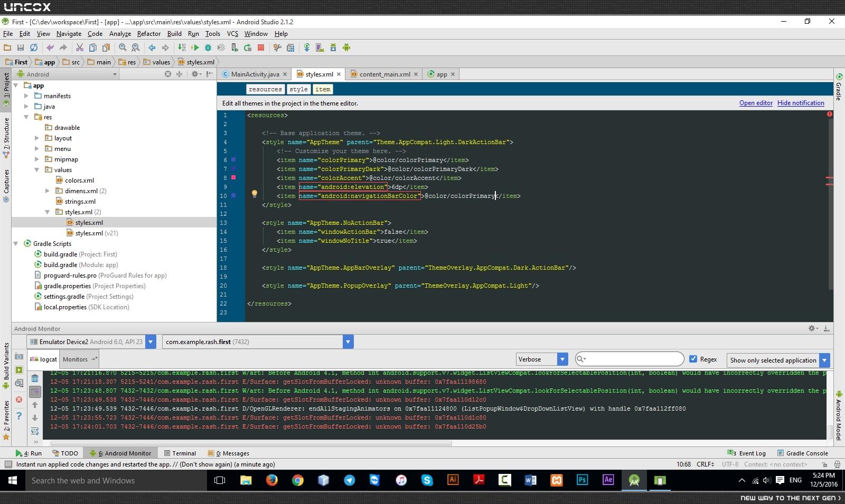The height and width of the screenshot is (504, 845).
Task: Click the Copy toolbar icon
Action: [92, 47]
